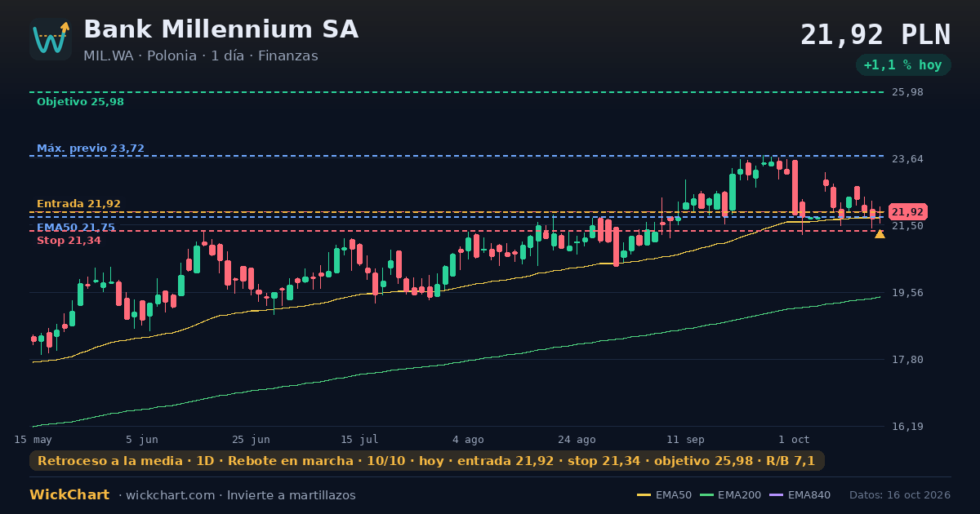
Task: Click the 25 jun date label
Action: 251,440
